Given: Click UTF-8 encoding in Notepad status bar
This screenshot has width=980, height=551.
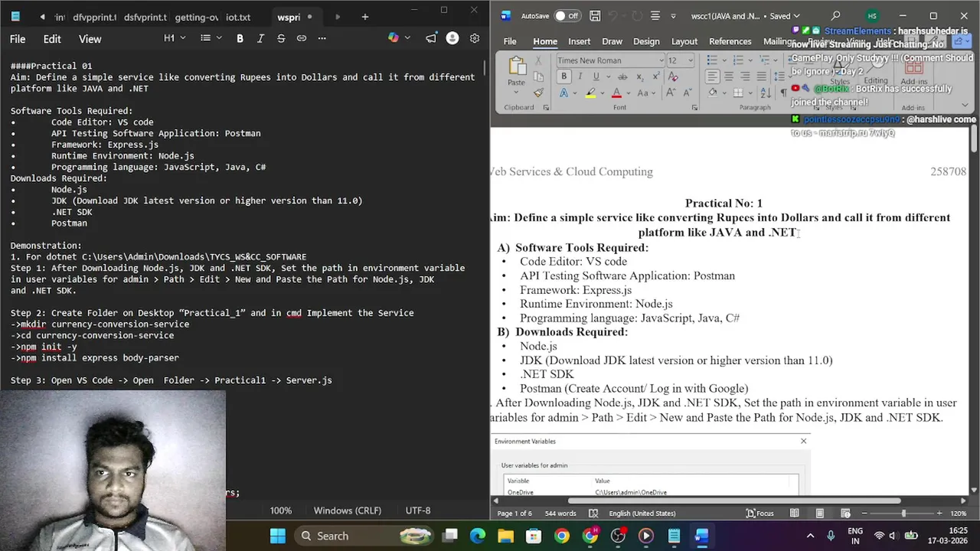Looking at the screenshot, I should (x=418, y=510).
